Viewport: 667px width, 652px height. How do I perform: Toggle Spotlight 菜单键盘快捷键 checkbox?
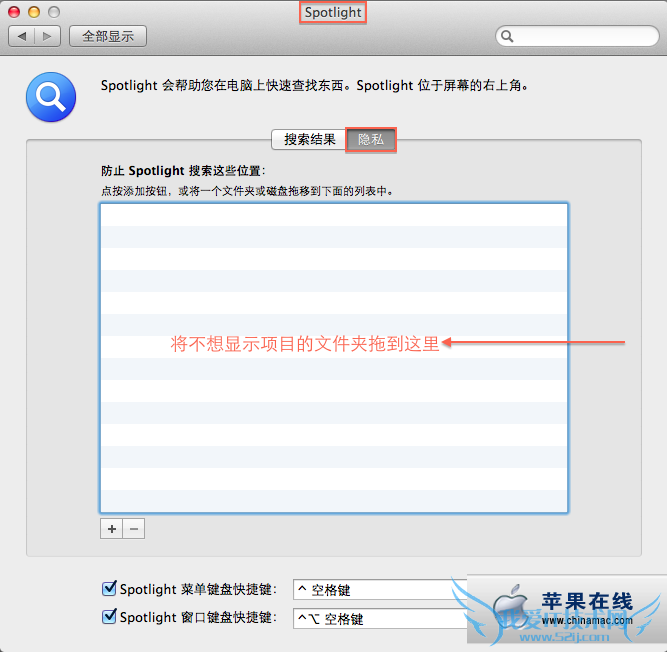(109, 589)
